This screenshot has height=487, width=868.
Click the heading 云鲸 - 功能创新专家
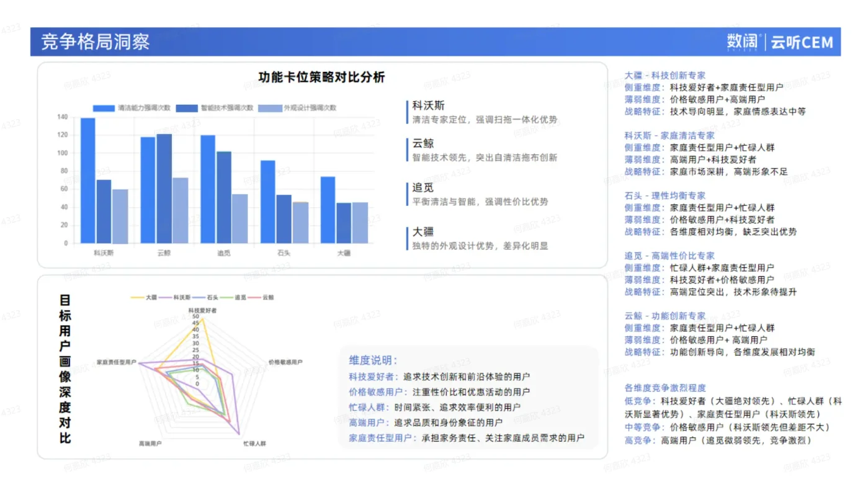pos(664,316)
